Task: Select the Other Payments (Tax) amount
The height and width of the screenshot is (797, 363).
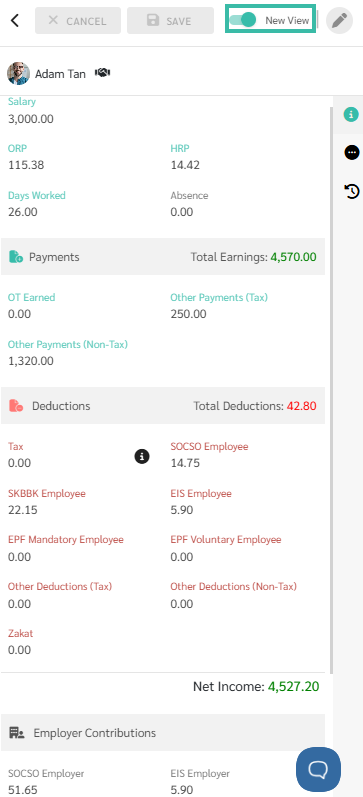Action: click(x=188, y=314)
